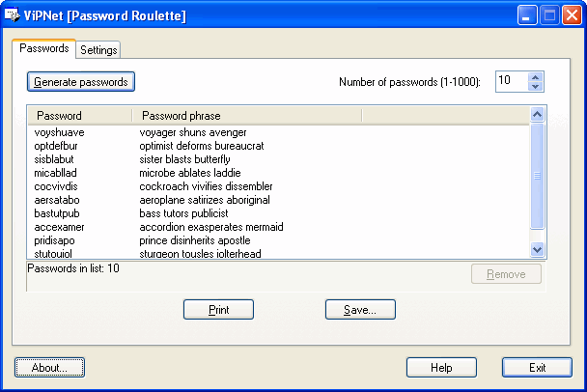Click phrase 'accordion exasperates mermaid'
587x392 pixels.
click(211, 227)
